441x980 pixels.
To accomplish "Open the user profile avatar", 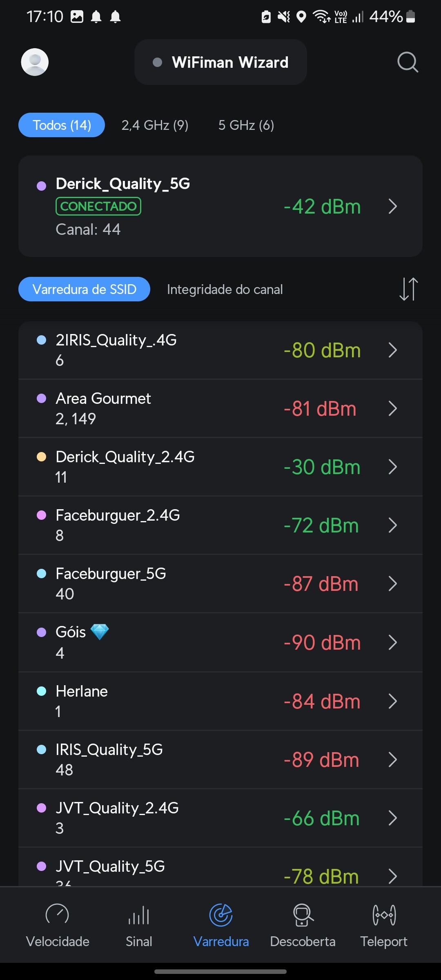I will pos(35,62).
